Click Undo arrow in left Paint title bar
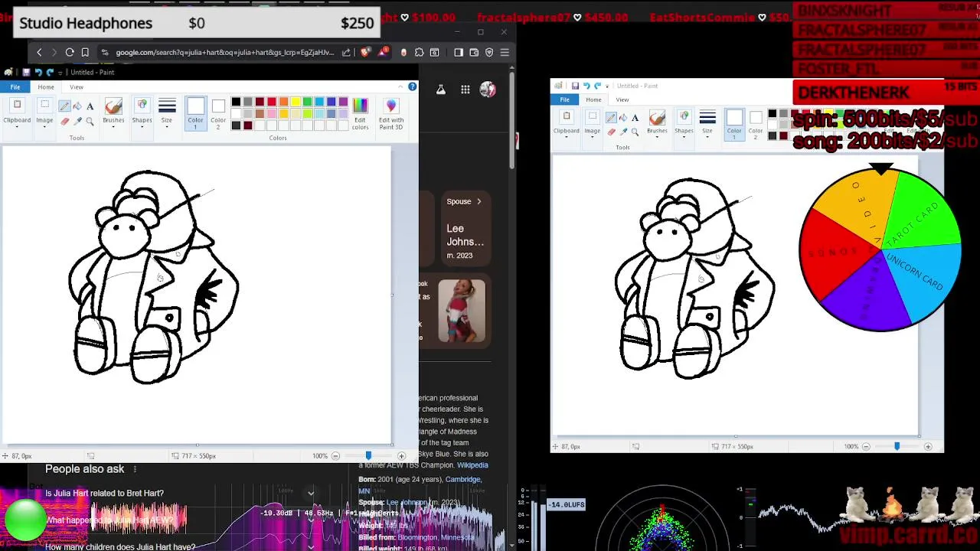 (38, 72)
